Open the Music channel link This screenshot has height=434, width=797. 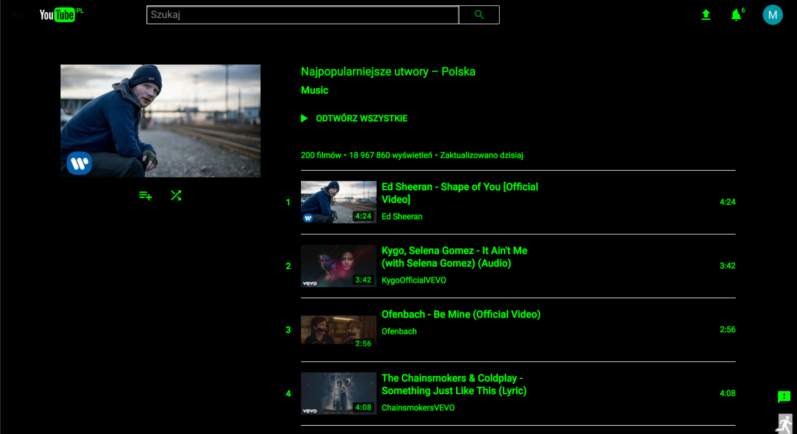click(315, 90)
